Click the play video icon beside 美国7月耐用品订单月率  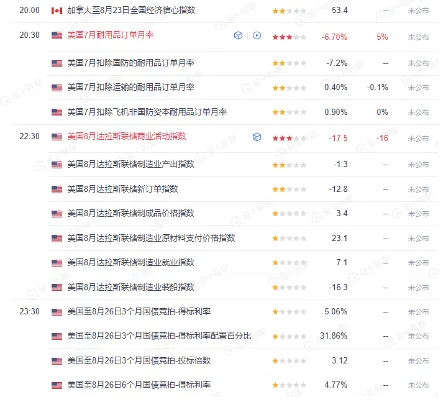click(257, 35)
